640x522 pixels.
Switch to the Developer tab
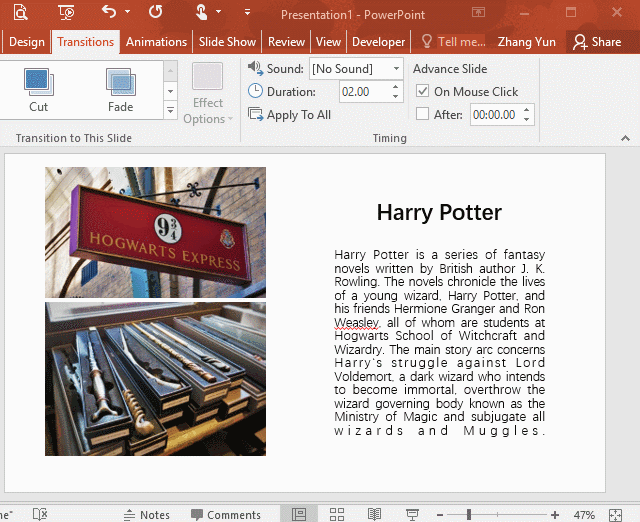[x=378, y=42]
